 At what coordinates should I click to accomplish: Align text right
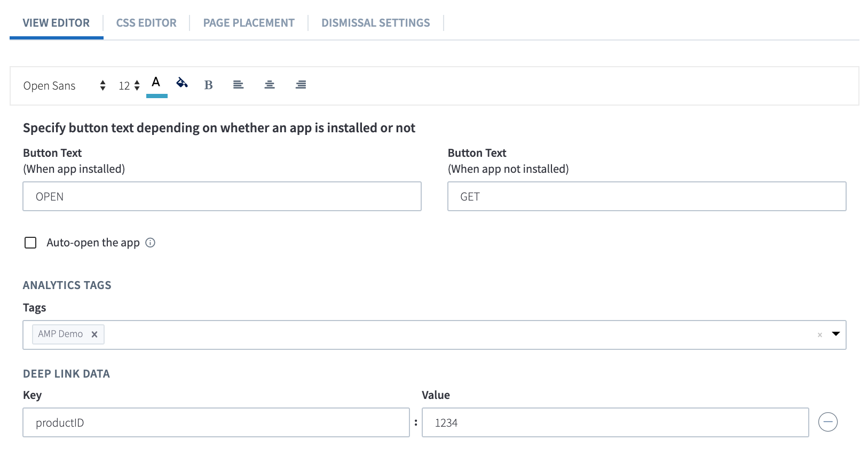pos(301,85)
